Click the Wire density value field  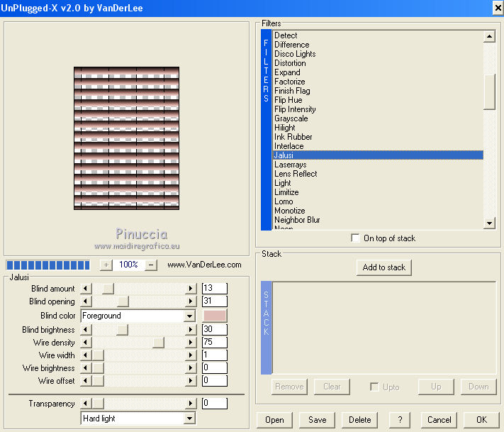click(215, 342)
